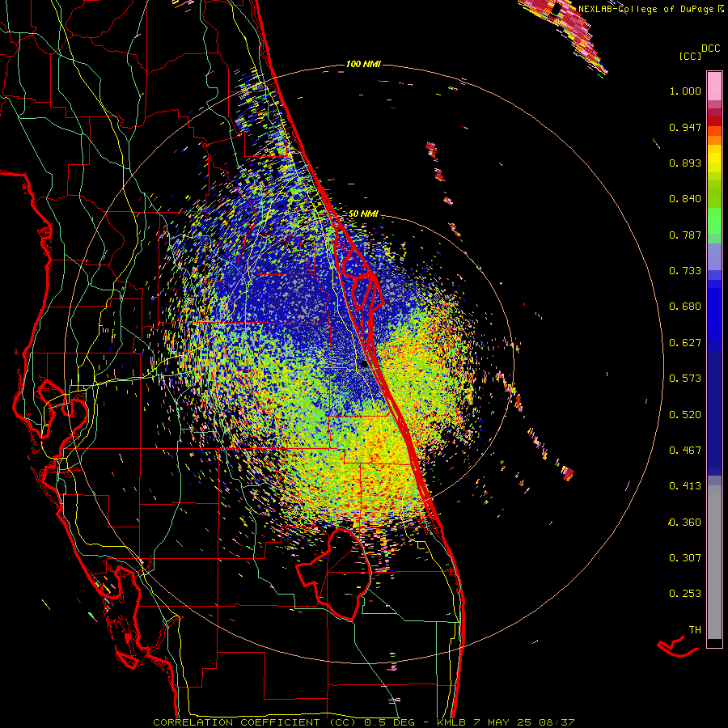Select the 0.467 legend value

tap(685, 451)
